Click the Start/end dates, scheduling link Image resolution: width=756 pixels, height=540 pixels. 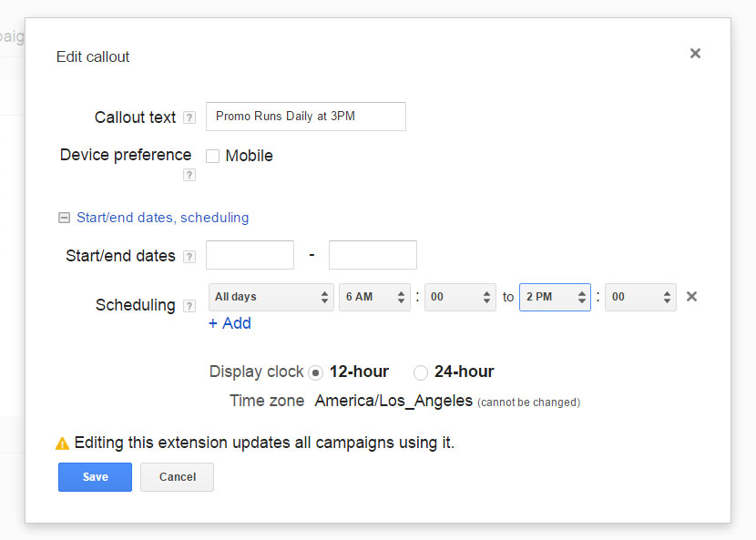162,218
